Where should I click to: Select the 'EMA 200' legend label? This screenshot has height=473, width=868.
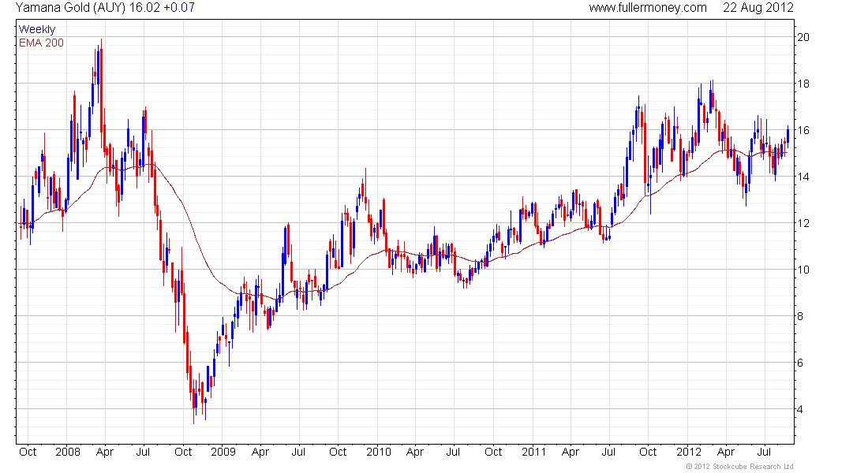(41, 43)
